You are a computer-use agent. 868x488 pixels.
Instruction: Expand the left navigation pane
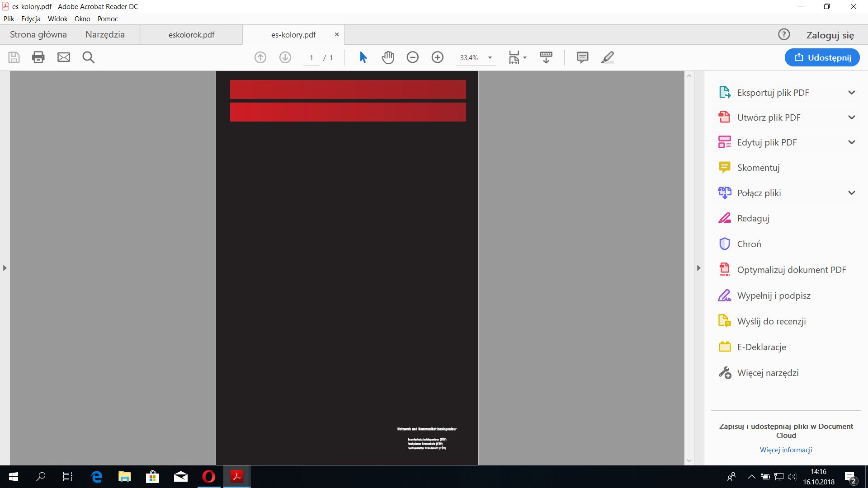coord(5,268)
